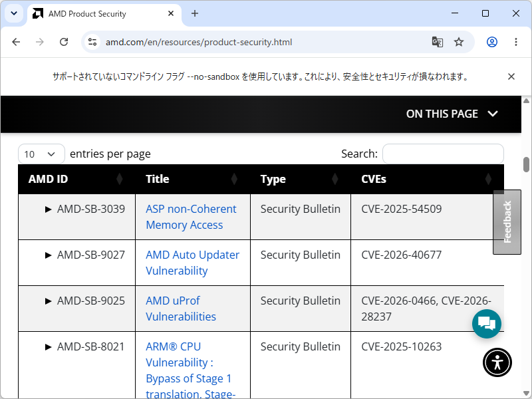Open AMD Auto Updater Vulnerability bulletin
The image size is (532, 399).
pyautogui.click(x=192, y=263)
